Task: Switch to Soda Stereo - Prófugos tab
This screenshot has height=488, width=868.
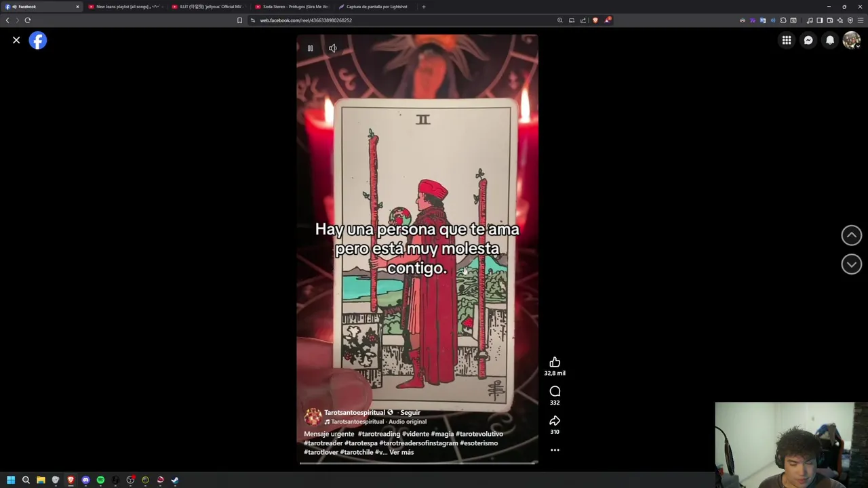Action: tap(292, 7)
